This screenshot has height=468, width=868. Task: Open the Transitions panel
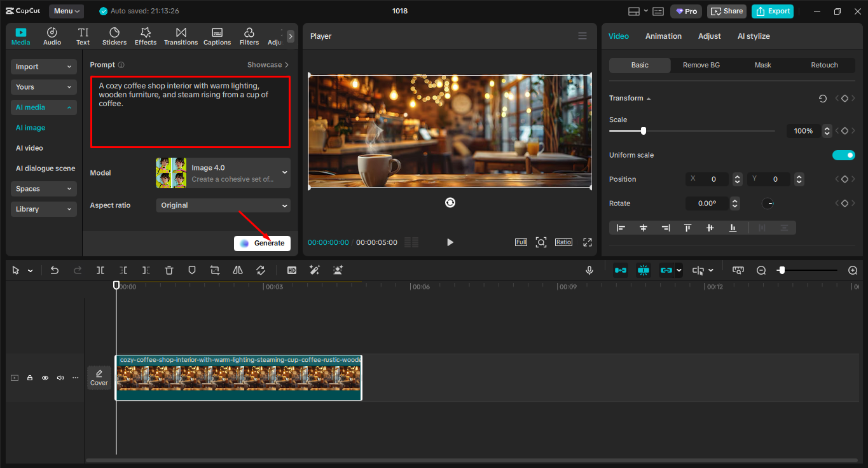pos(181,35)
